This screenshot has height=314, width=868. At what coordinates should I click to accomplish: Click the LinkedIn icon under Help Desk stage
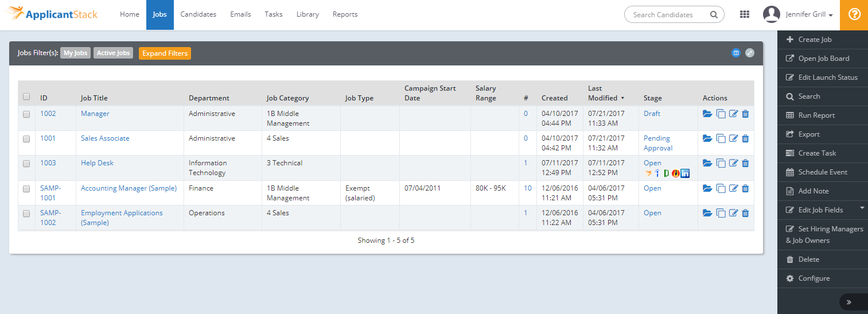[685, 173]
